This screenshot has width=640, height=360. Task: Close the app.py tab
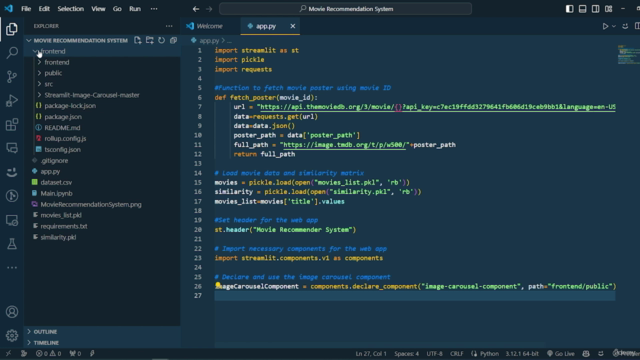pyautogui.click(x=293, y=26)
